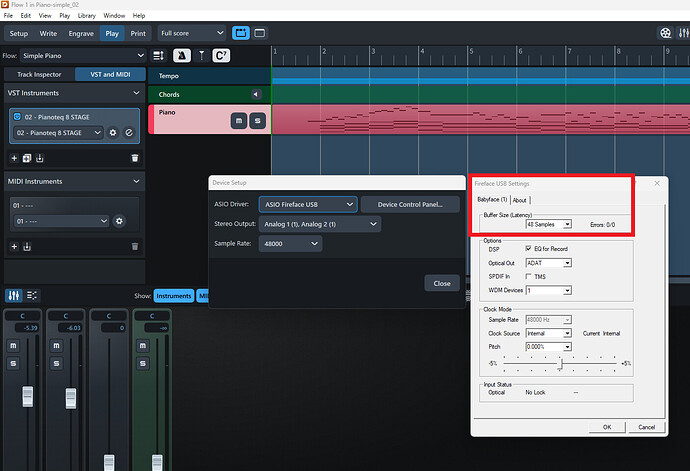This screenshot has height=471, width=690.
Task: Click the Device Control Panel button
Action: pos(410,204)
